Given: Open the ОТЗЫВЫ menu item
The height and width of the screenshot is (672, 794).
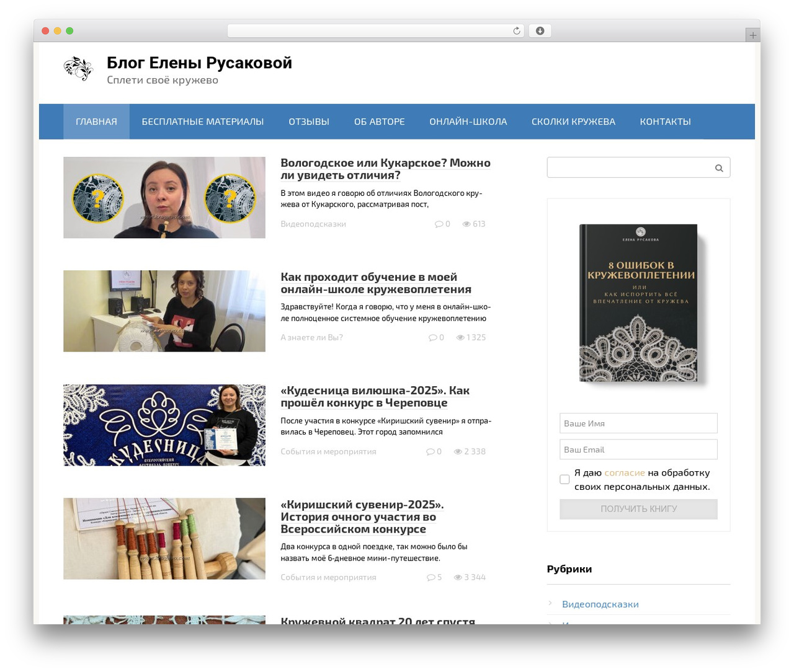Looking at the screenshot, I should point(309,122).
